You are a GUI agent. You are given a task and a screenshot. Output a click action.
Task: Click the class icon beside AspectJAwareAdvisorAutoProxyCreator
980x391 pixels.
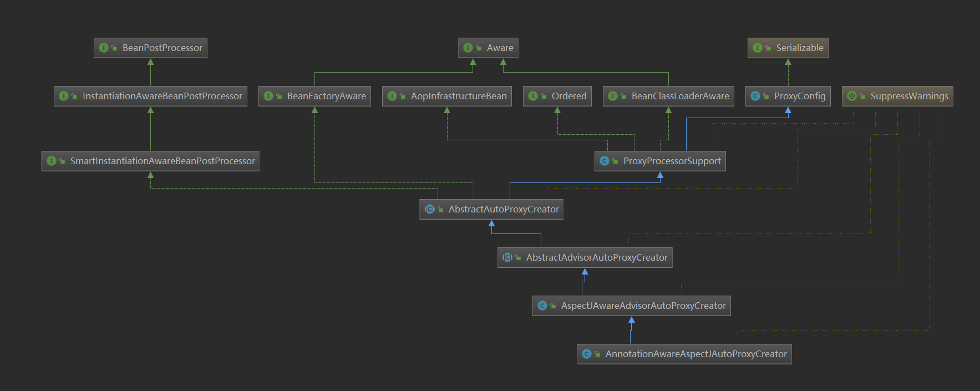(542, 306)
